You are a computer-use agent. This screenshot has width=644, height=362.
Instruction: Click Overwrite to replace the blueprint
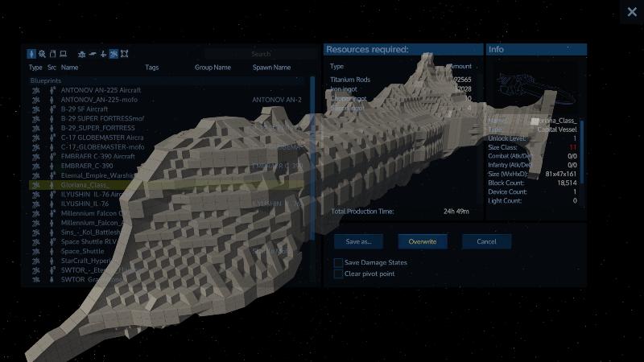[x=422, y=242]
